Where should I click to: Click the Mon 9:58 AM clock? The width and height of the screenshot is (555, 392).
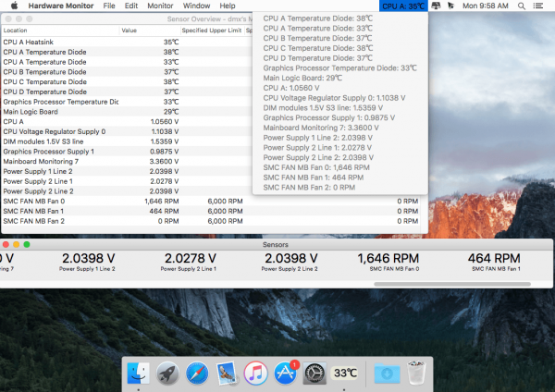(486, 6)
